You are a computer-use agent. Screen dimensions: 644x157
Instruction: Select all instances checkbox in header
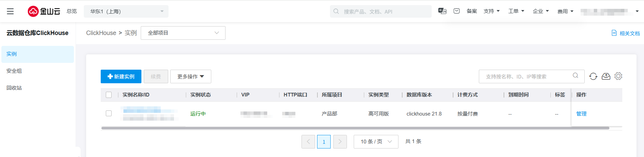coord(109,95)
